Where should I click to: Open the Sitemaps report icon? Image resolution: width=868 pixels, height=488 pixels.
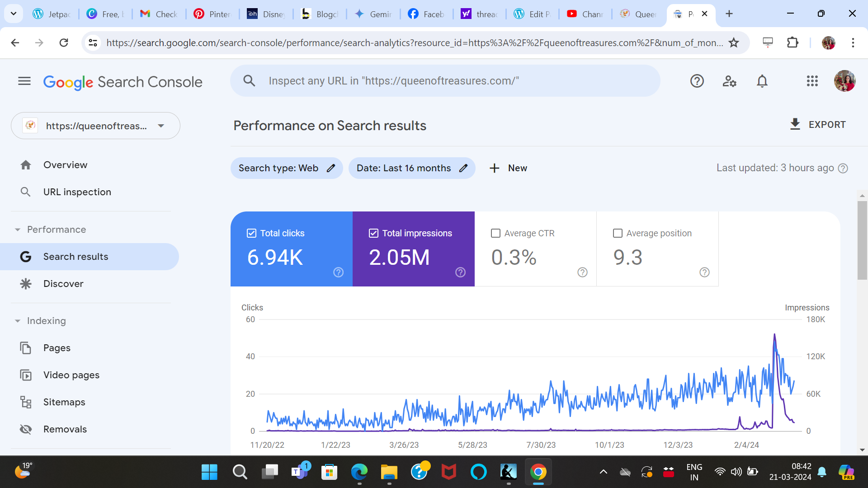26,402
